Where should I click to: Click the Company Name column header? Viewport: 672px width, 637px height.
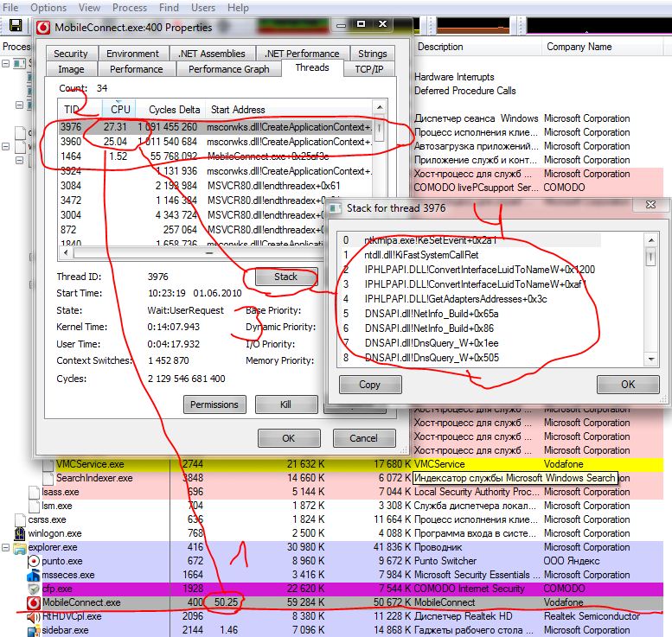[x=602, y=47]
